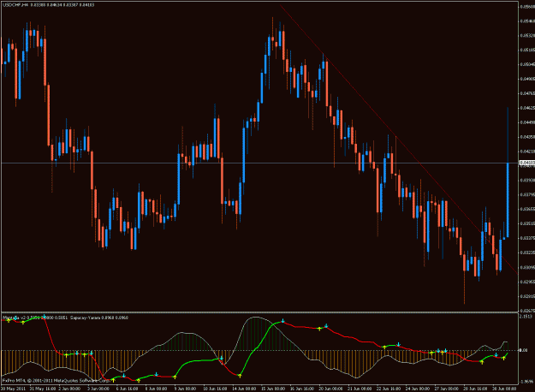Click the 2 Jun 00:00 time label
Image resolution: width=535 pixels, height=392 pixels.
[69, 389]
